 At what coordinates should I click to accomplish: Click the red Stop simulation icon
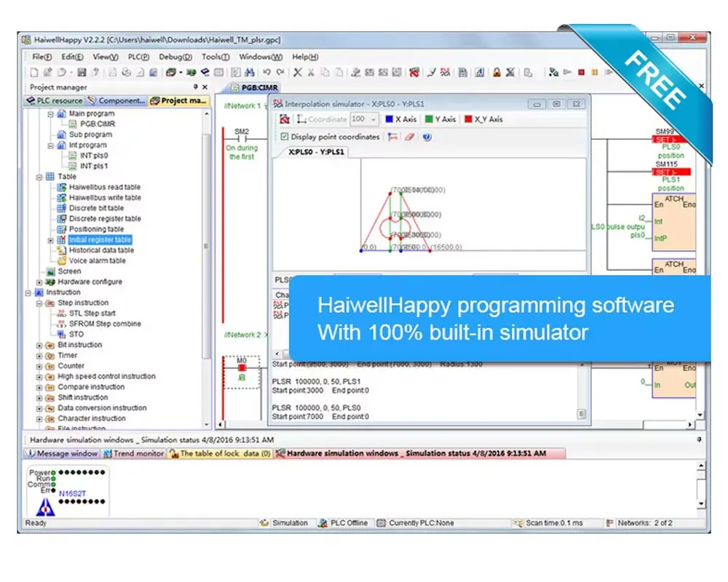coord(581,73)
